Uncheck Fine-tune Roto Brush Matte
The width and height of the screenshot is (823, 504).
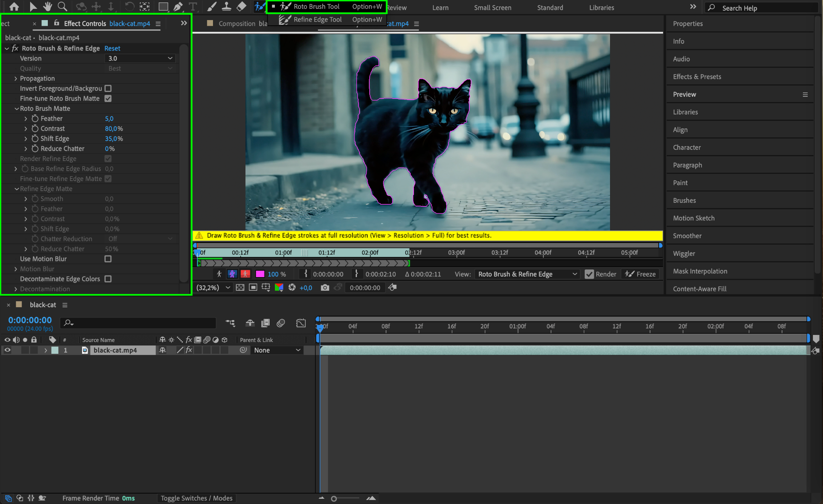pos(108,98)
